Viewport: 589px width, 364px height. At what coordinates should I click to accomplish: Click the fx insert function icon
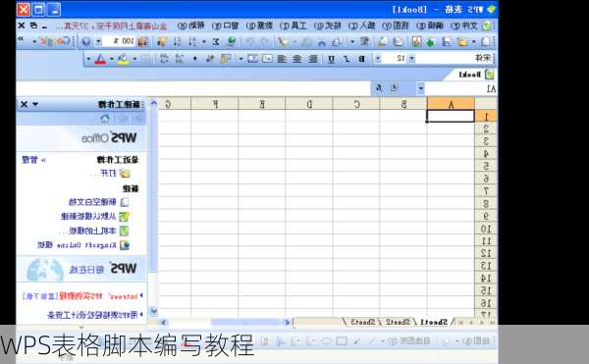[379, 88]
